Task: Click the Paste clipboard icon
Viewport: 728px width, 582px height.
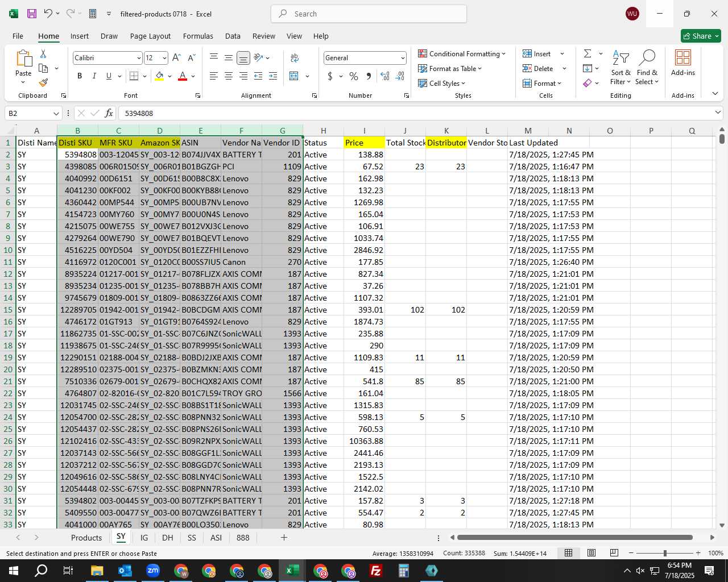Action: (x=23, y=59)
